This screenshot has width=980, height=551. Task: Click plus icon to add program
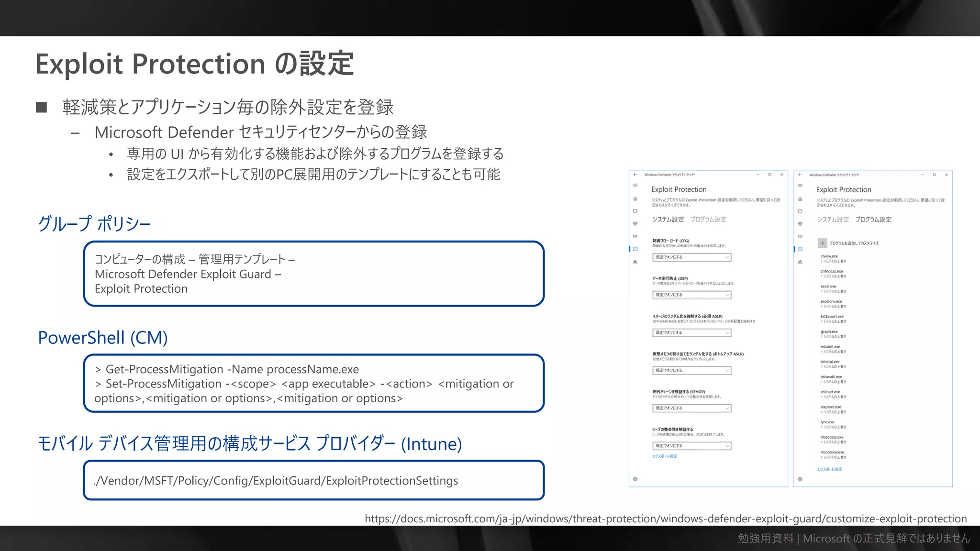click(822, 243)
